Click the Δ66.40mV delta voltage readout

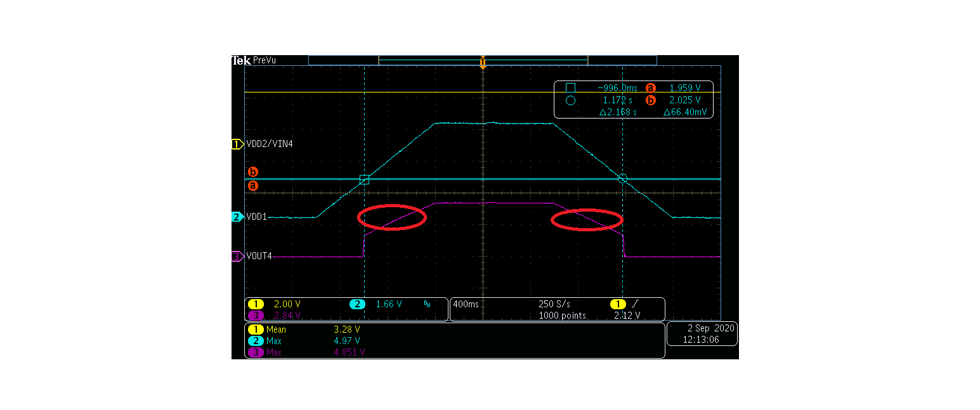[x=686, y=112]
